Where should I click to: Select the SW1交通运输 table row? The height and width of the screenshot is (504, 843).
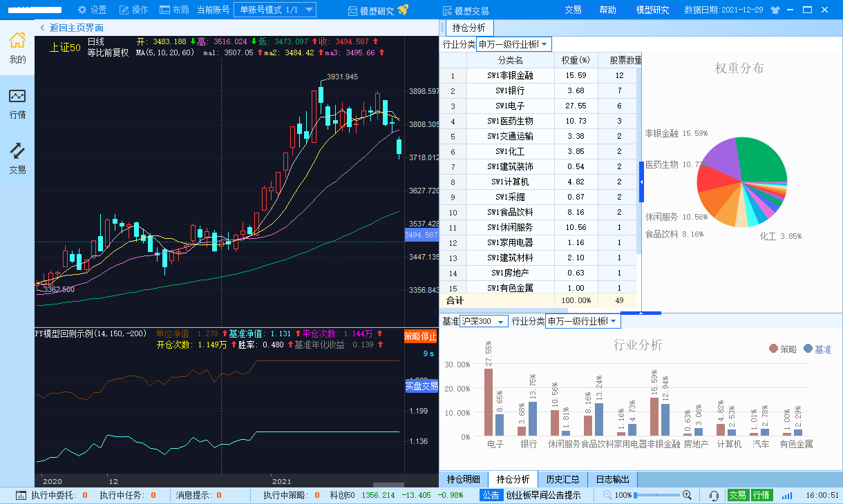point(539,136)
